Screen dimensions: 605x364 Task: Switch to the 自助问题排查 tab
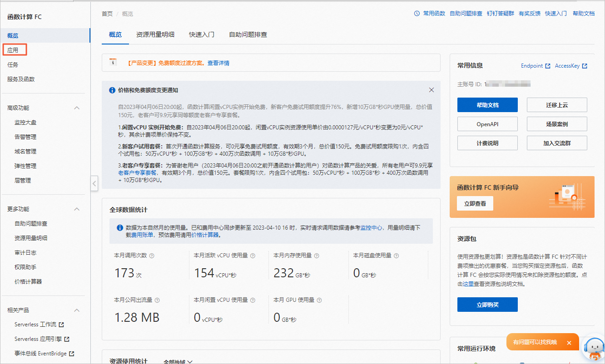pos(248,35)
